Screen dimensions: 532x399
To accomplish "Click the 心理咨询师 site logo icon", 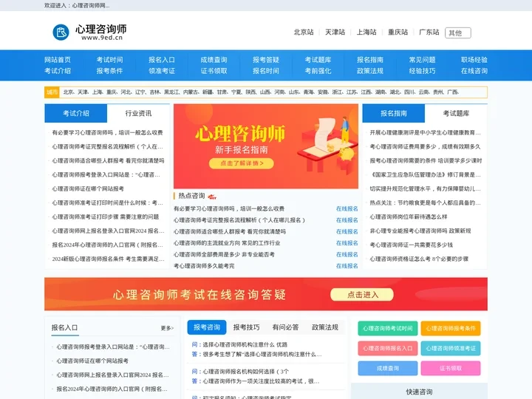I will click(x=61, y=33).
